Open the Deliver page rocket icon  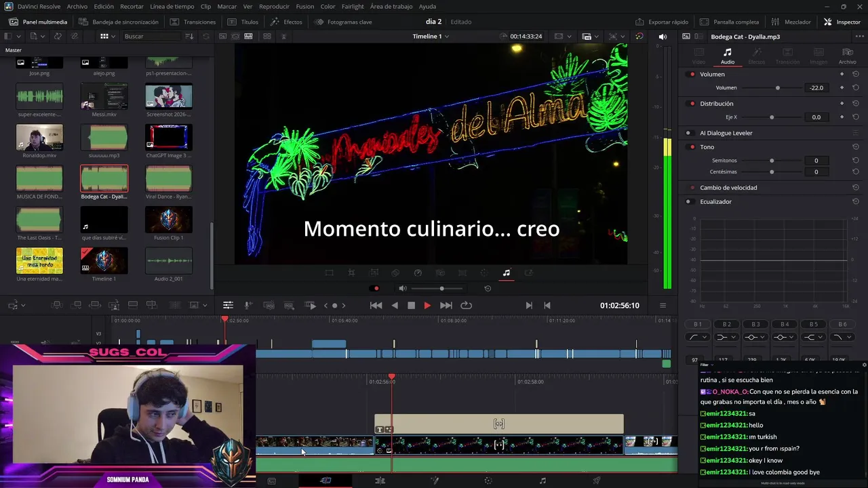point(597,481)
